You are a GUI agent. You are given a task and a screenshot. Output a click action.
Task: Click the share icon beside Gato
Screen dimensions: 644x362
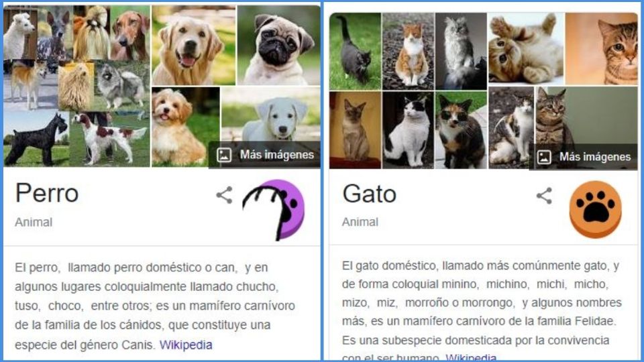pos(544,196)
